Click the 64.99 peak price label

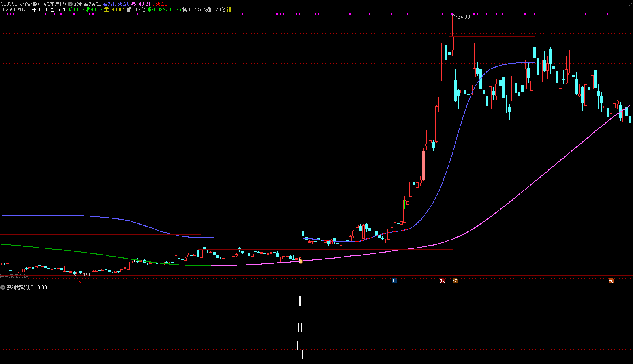click(464, 17)
